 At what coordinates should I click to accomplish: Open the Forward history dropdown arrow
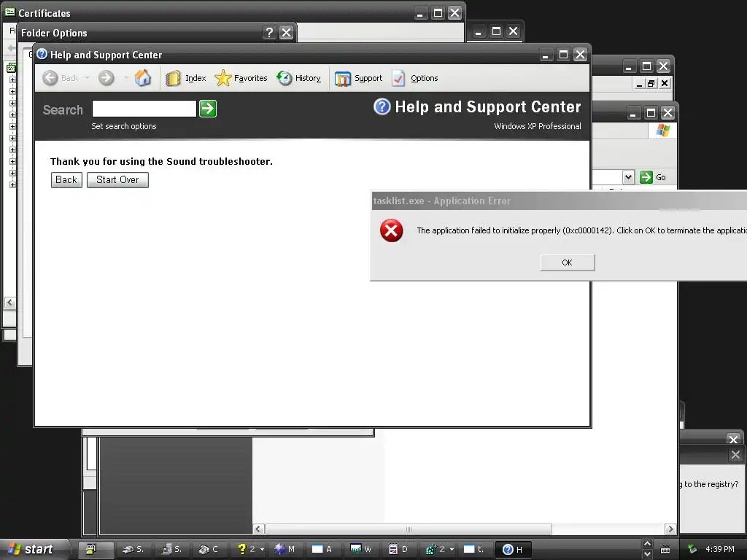(x=125, y=77)
